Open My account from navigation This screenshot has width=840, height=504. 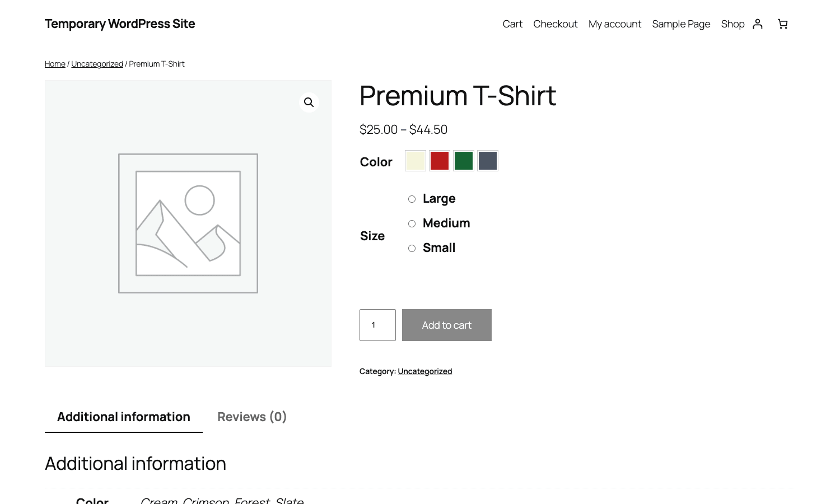615,24
